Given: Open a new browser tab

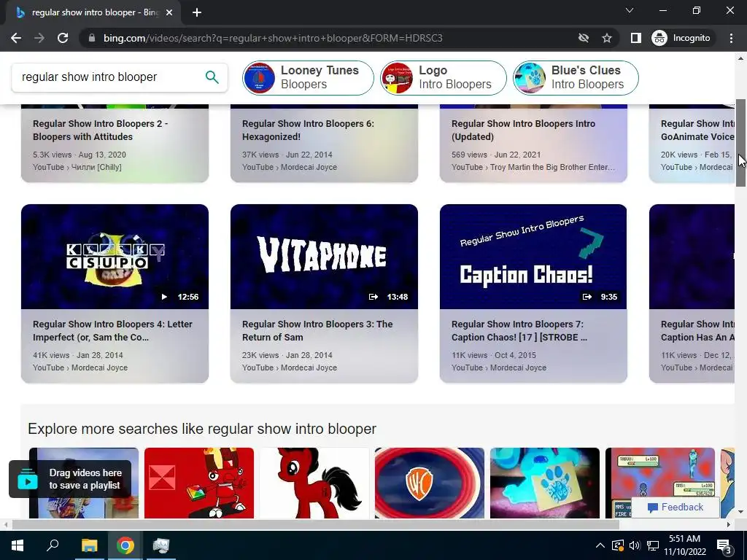Looking at the screenshot, I should tap(197, 12).
